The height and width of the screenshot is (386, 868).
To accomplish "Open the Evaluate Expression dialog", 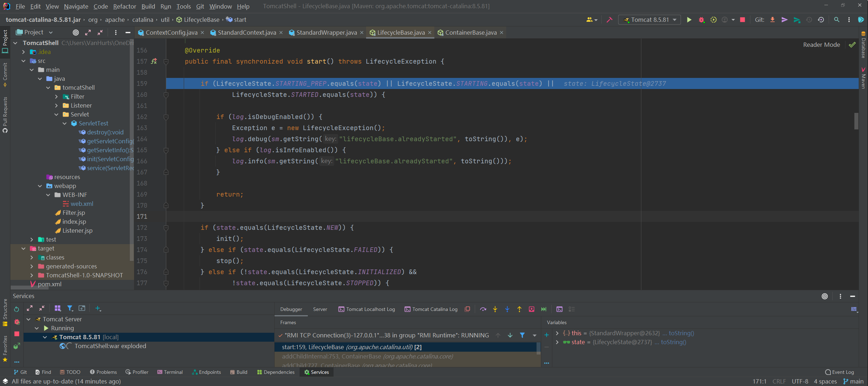I will [x=559, y=310].
